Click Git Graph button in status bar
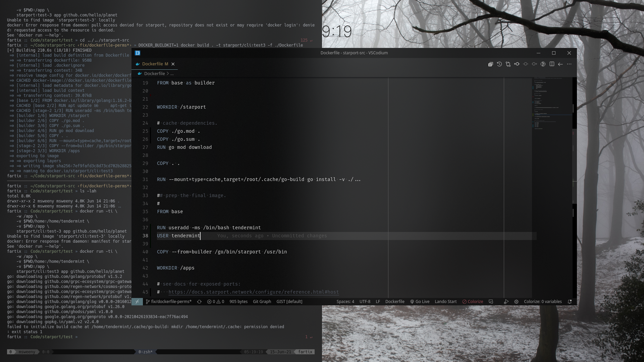The width and height of the screenshot is (644, 362). coord(262,302)
